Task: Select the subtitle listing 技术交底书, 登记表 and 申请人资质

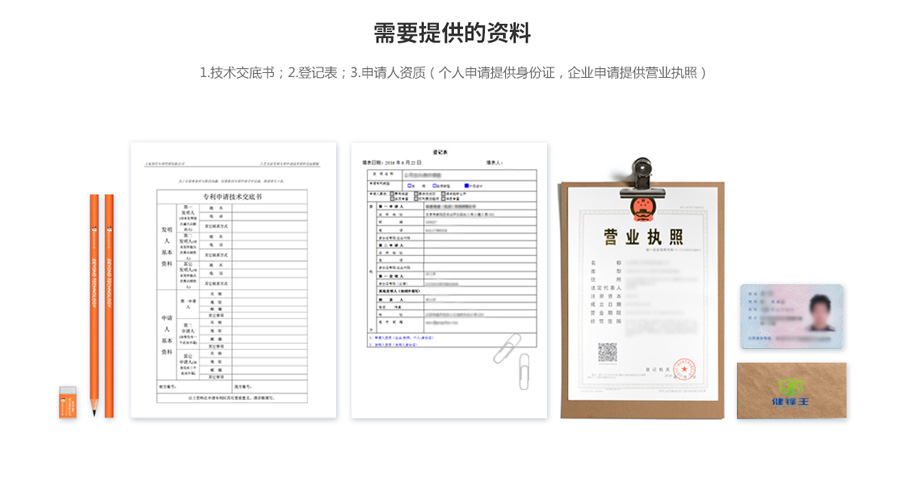Action: (x=453, y=73)
